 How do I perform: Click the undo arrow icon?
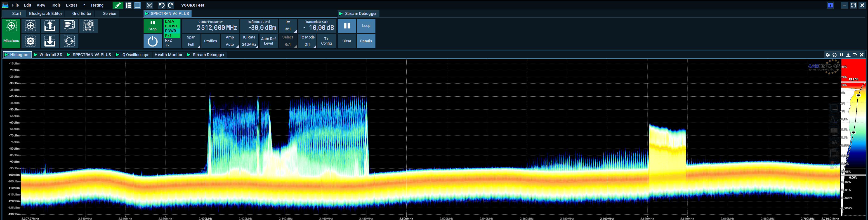point(162,5)
